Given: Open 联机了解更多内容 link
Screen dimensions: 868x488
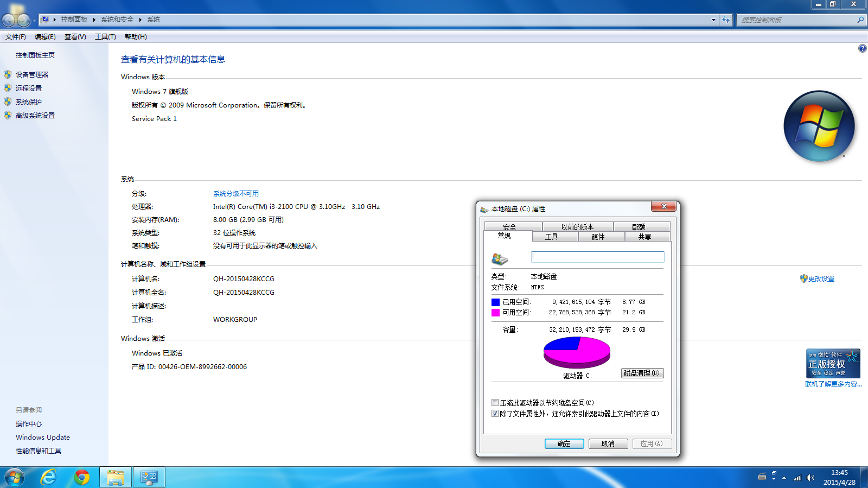Looking at the screenshot, I should pyautogui.click(x=833, y=384).
